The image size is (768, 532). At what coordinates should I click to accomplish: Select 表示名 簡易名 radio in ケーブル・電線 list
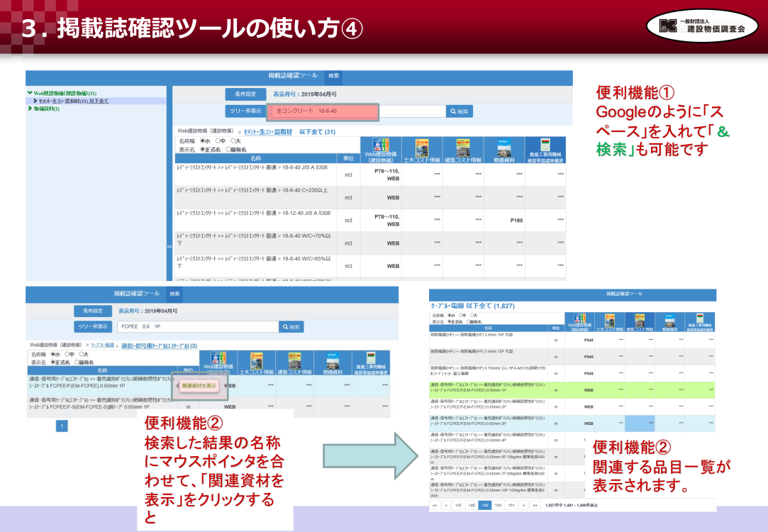click(468, 322)
